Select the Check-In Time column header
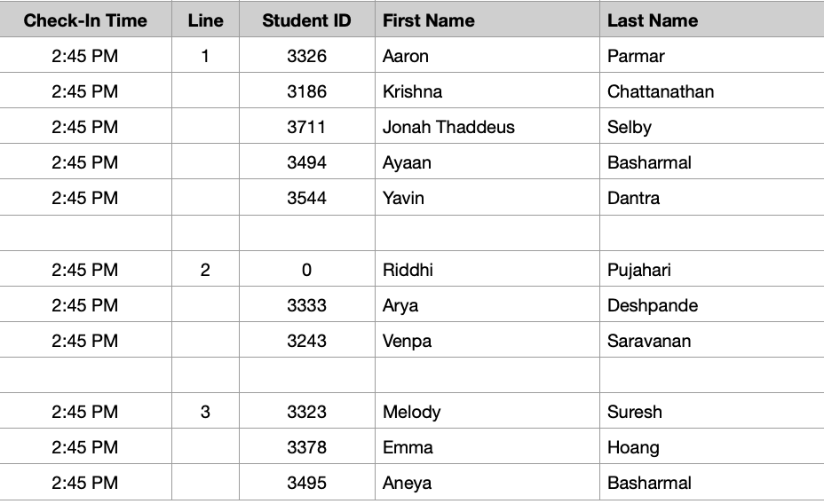824x504 pixels. [85, 20]
